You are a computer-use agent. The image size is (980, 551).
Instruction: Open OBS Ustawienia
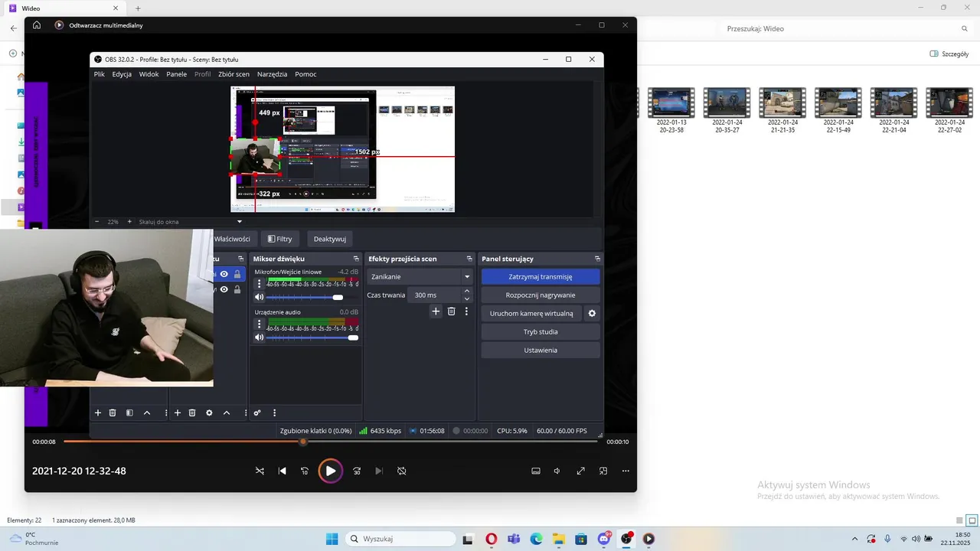click(x=541, y=350)
